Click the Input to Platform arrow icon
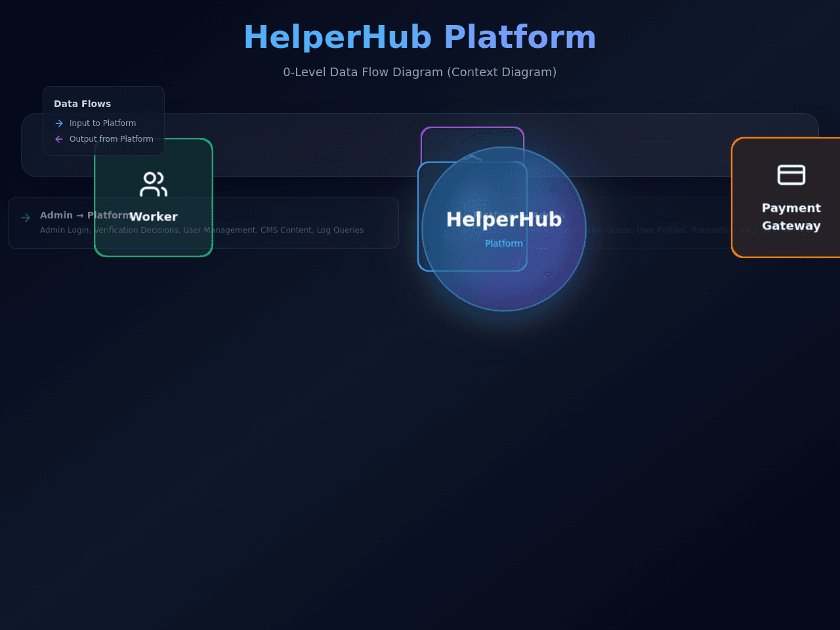 59,123
